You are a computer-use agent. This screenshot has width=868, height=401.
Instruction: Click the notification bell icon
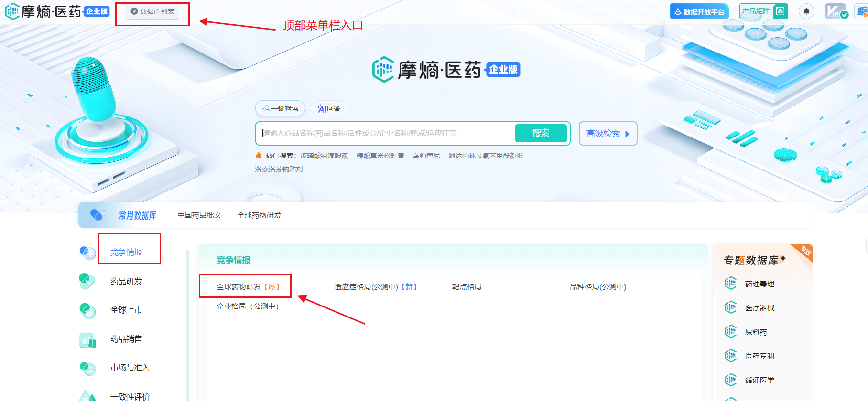(x=806, y=11)
